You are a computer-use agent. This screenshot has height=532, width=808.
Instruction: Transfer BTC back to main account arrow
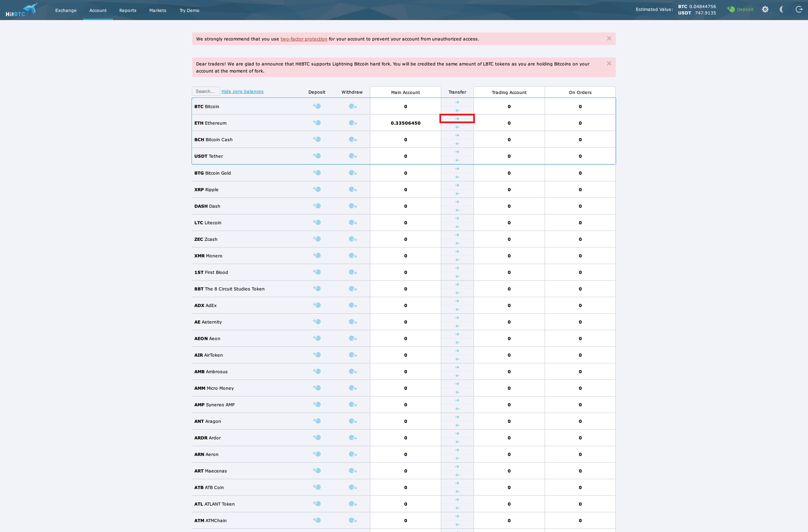tap(457, 111)
